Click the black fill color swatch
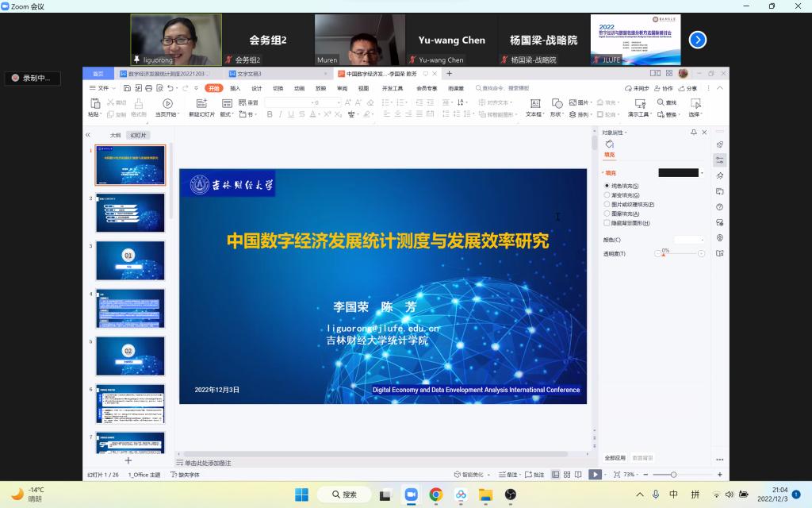 (678, 173)
